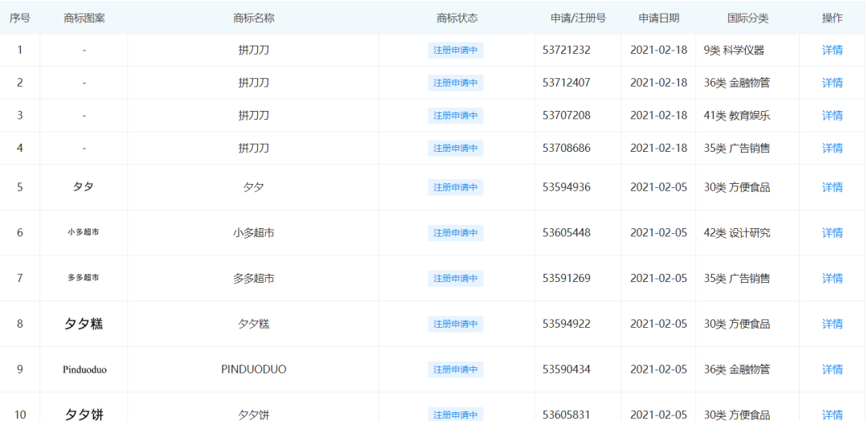Click the 41类 教育娱乐 classification cell
Screen dimensions: 868x421
(737, 116)
